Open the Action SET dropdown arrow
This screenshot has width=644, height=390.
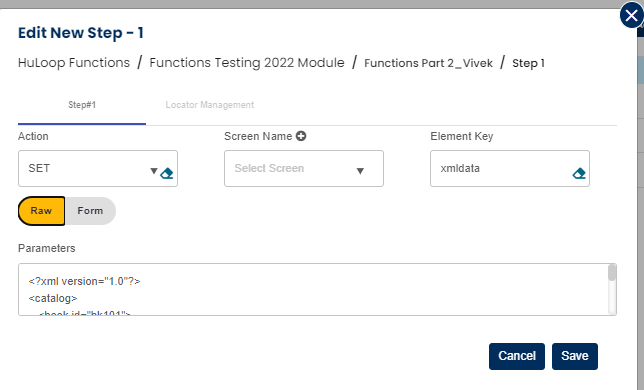(154, 171)
